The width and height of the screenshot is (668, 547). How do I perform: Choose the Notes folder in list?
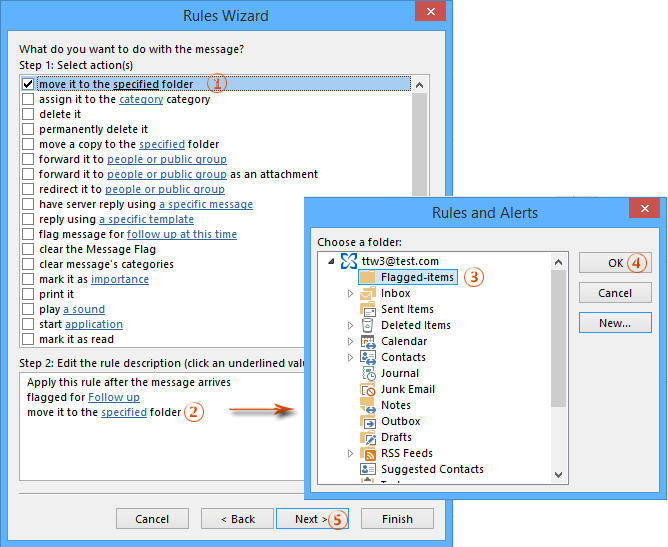[x=396, y=405]
